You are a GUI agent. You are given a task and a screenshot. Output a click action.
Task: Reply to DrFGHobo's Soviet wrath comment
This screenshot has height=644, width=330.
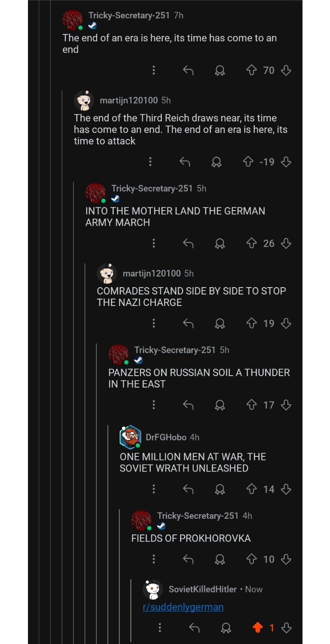[188, 489]
